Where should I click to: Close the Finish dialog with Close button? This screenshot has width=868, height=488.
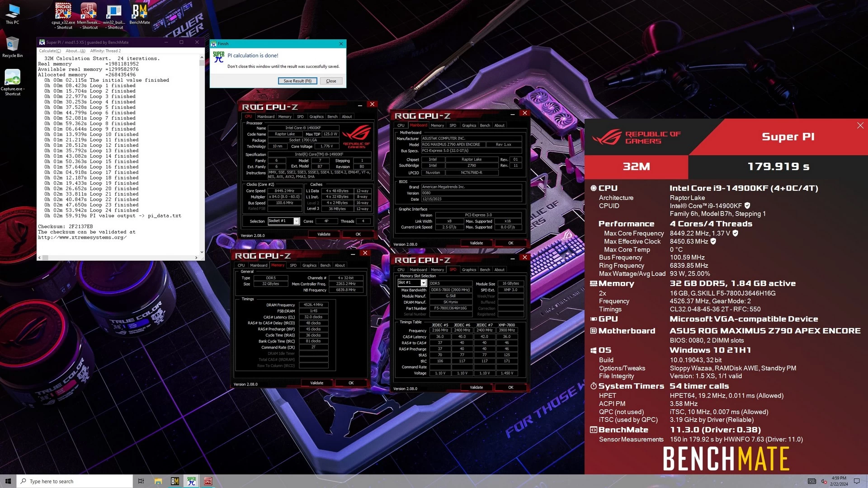pyautogui.click(x=331, y=81)
